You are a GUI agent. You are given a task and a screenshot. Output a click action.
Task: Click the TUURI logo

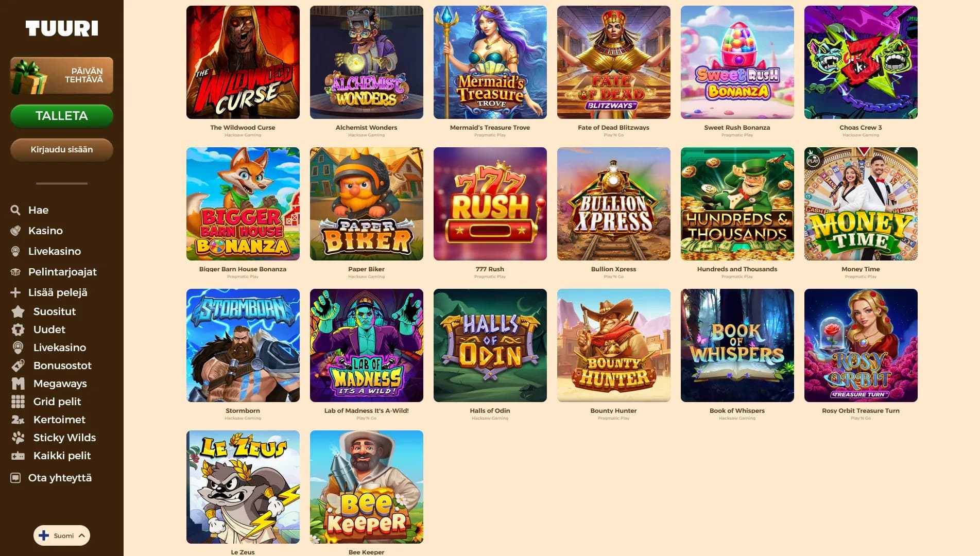coord(62,28)
